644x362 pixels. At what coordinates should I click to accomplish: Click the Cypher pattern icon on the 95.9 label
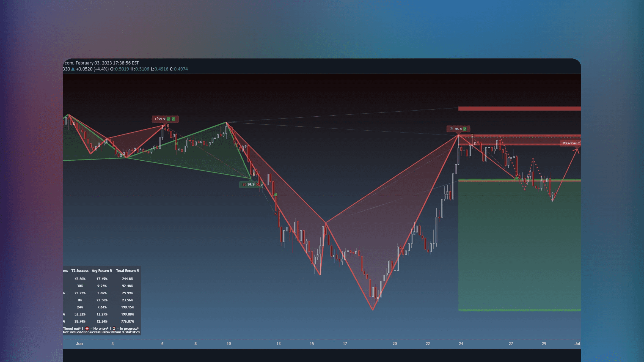157,119
